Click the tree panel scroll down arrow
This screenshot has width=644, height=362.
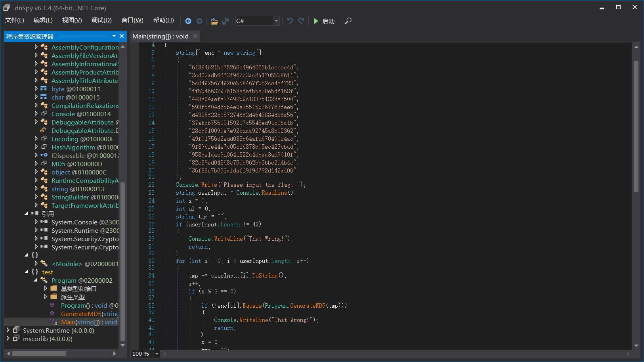click(122, 345)
